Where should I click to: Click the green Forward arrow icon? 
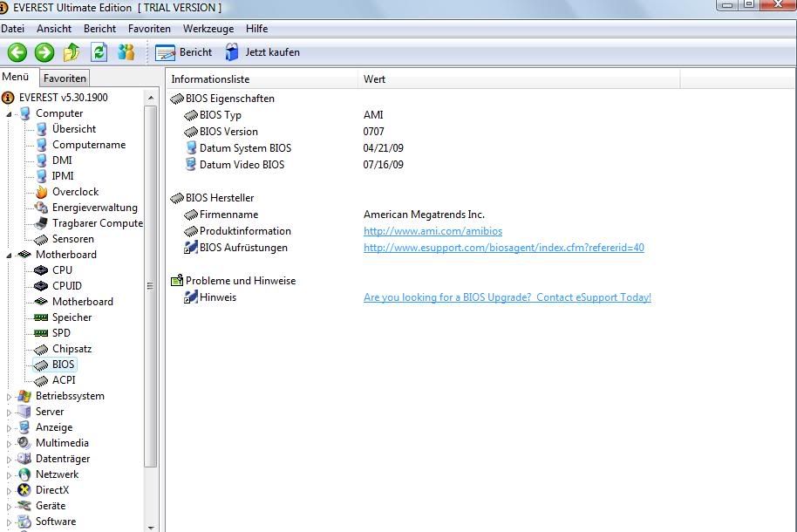coord(44,52)
